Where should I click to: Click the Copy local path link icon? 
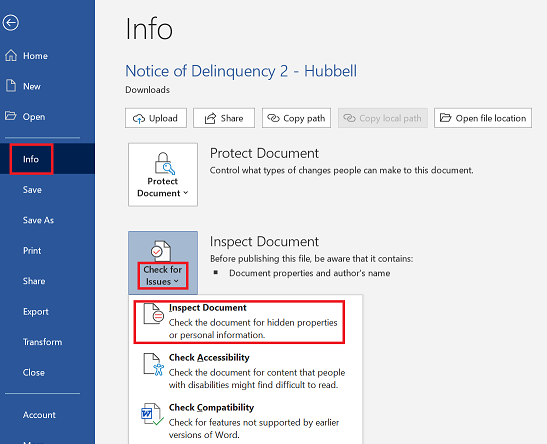pyautogui.click(x=350, y=118)
